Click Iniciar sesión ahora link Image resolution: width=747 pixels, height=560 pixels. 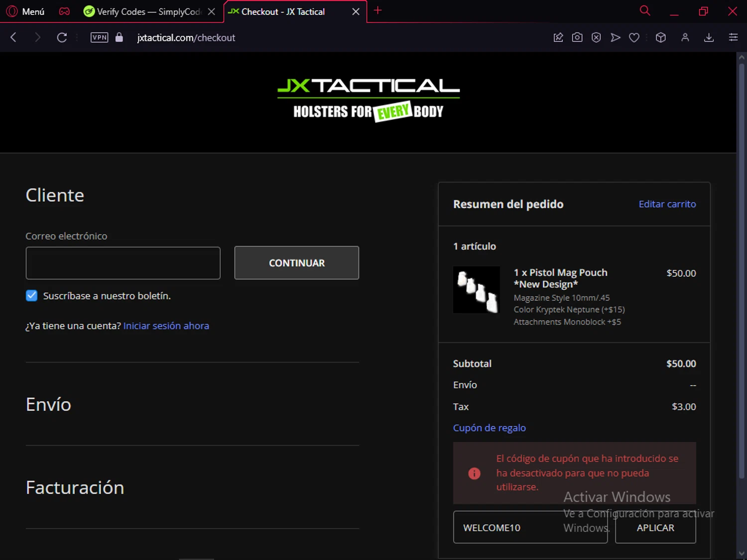166,326
